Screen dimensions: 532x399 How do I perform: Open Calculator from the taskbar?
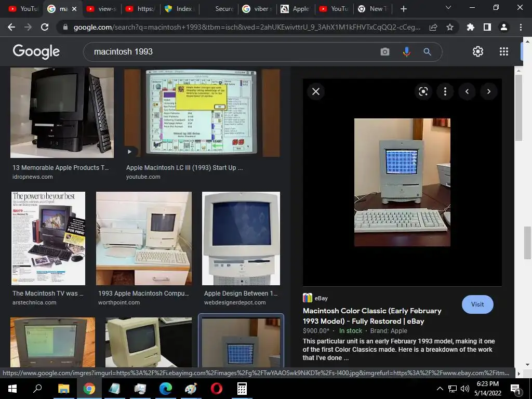click(242, 389)
